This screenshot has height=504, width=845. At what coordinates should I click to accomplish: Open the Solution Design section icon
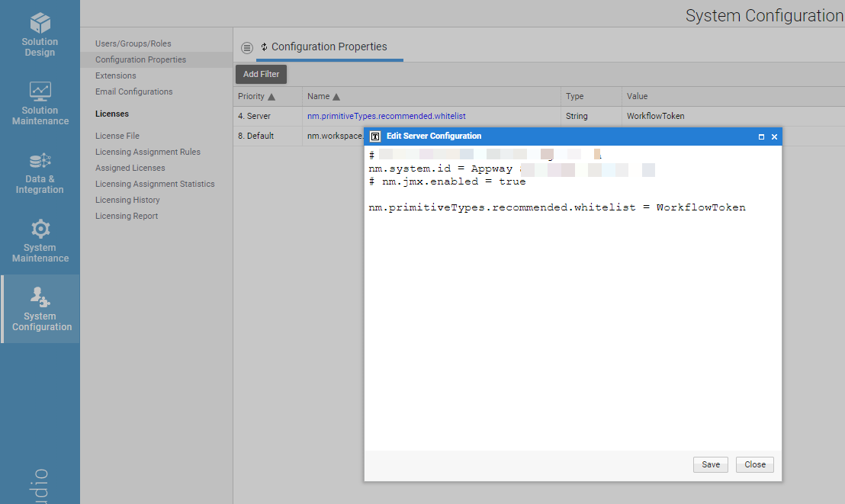[x=40, y=23]
